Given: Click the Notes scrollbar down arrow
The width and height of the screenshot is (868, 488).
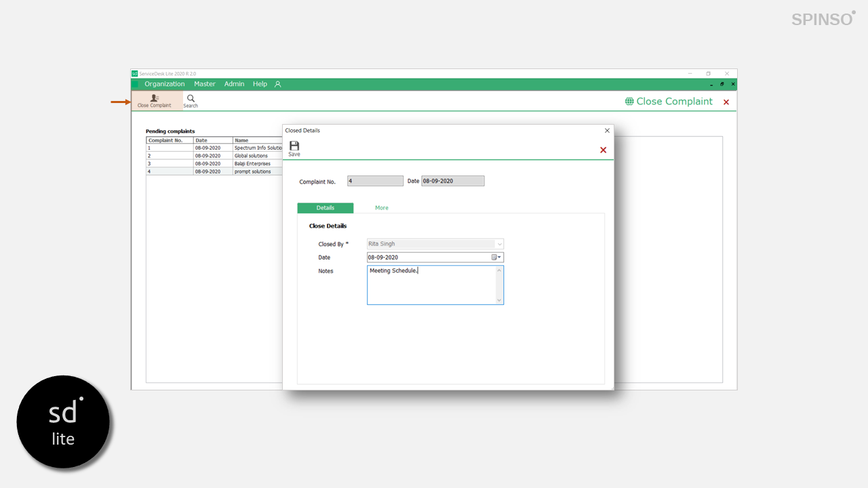Looking at the screenshot, I should [x=499, y=300].
